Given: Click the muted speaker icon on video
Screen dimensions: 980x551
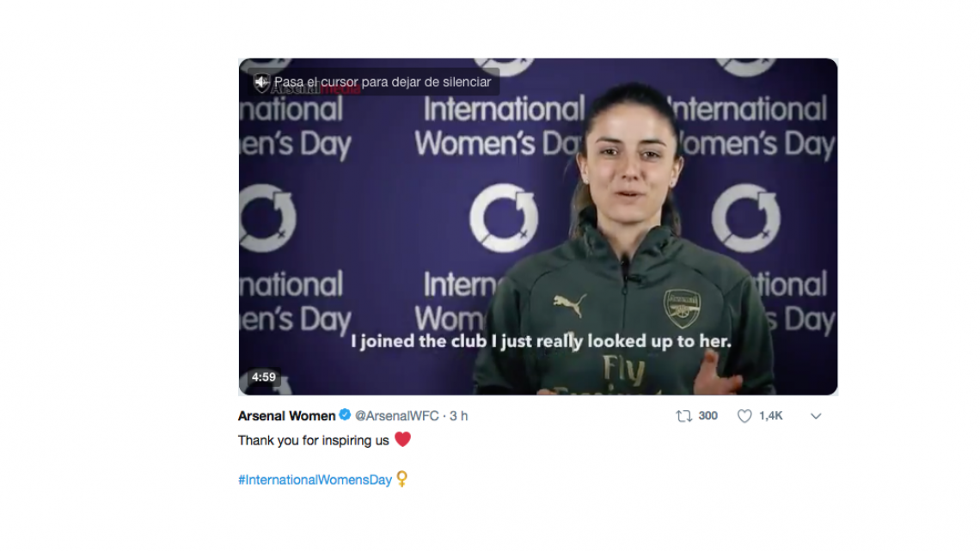Looking at the screenshot, I should coord(262,83).
